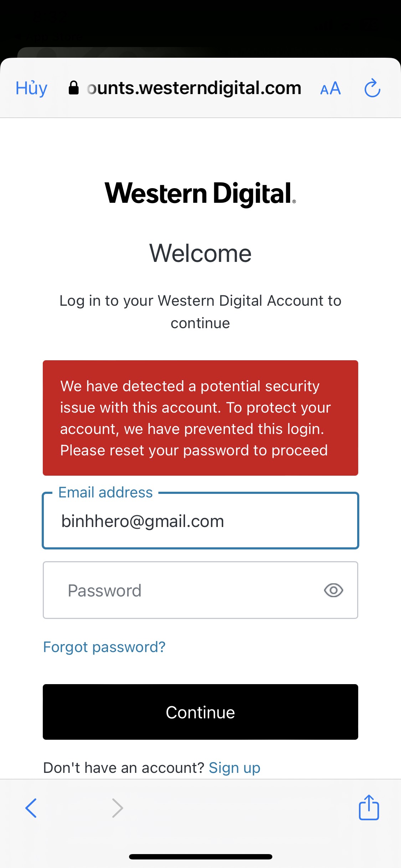Viewport: 401px width, 868px height.
Task: Go forward with the right arrow
Action: tap(117, 808)
